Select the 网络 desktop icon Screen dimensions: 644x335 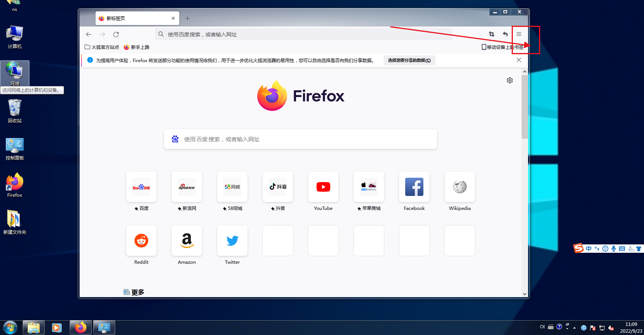[14, 74]
